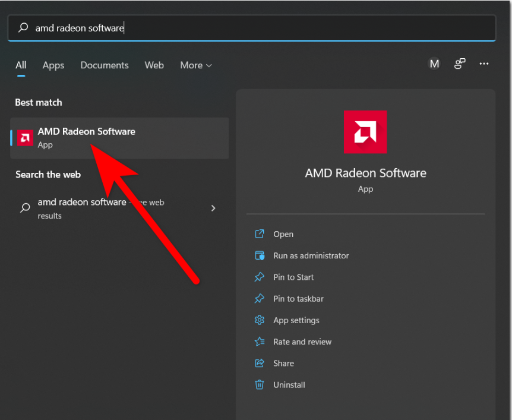The image size is (512, 420).
Task: Click the Rate and review star icon
Action: [260, 342]
